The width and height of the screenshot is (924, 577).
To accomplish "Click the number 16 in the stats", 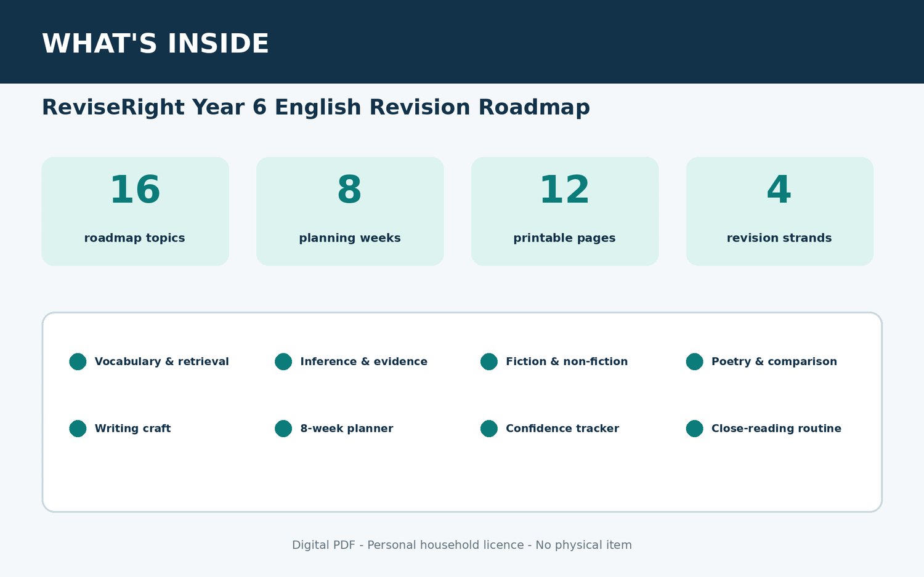I will coord(135,190).
